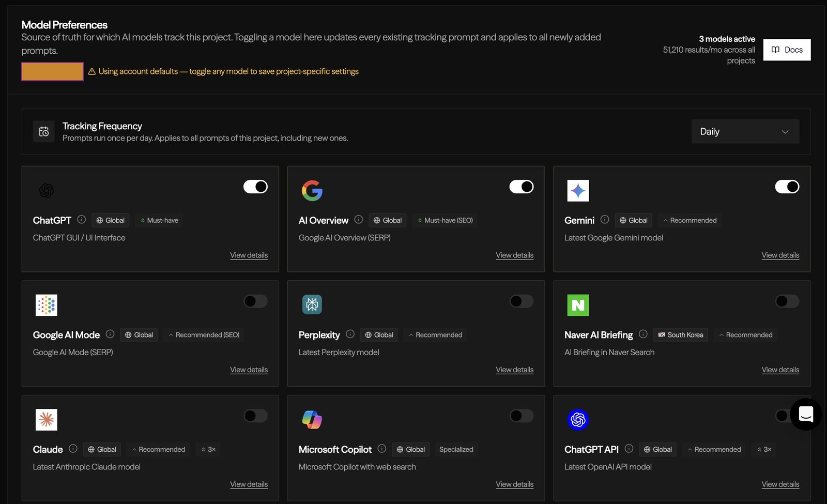Click the orange highlighted button
Viewport: 827px width, 504px height.
click(x=52, y=71)
